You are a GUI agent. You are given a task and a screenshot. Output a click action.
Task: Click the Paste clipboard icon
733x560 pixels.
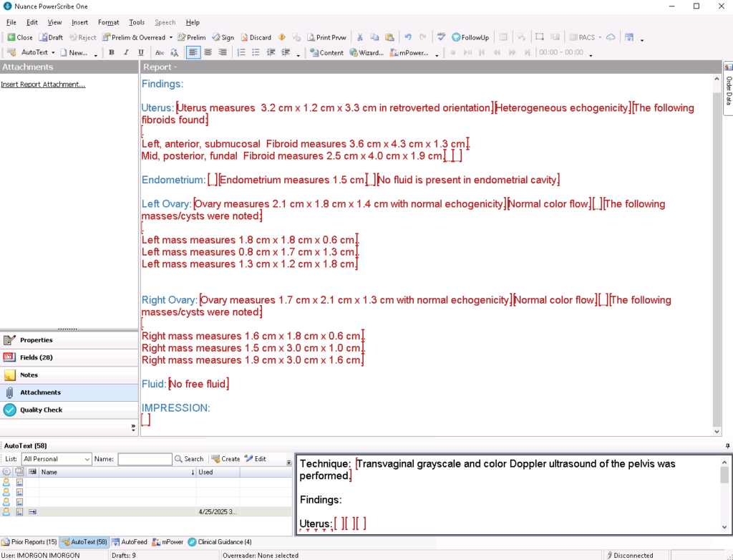pyautogui.click(x=389, y=37)
